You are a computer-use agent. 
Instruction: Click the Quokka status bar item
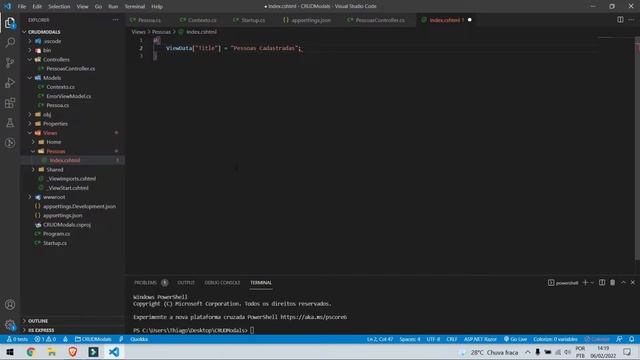[139, 339]
